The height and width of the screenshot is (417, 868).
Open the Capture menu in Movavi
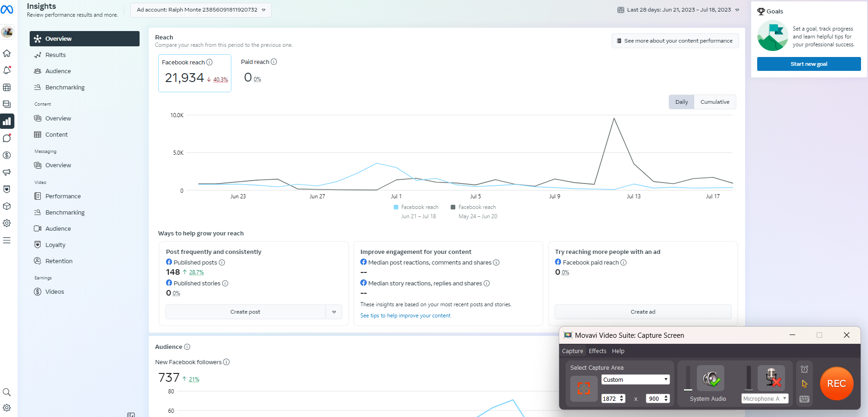point(573,351)
